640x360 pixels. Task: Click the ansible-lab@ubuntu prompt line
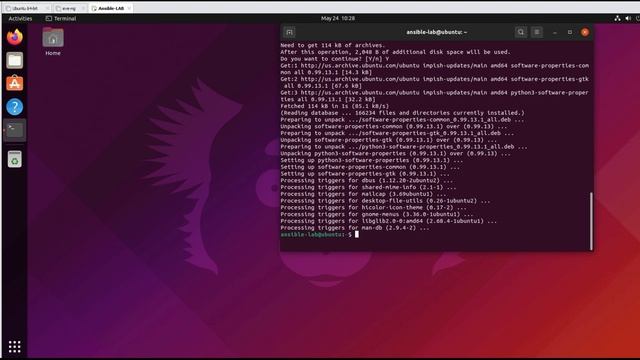(x=320, y=235)
